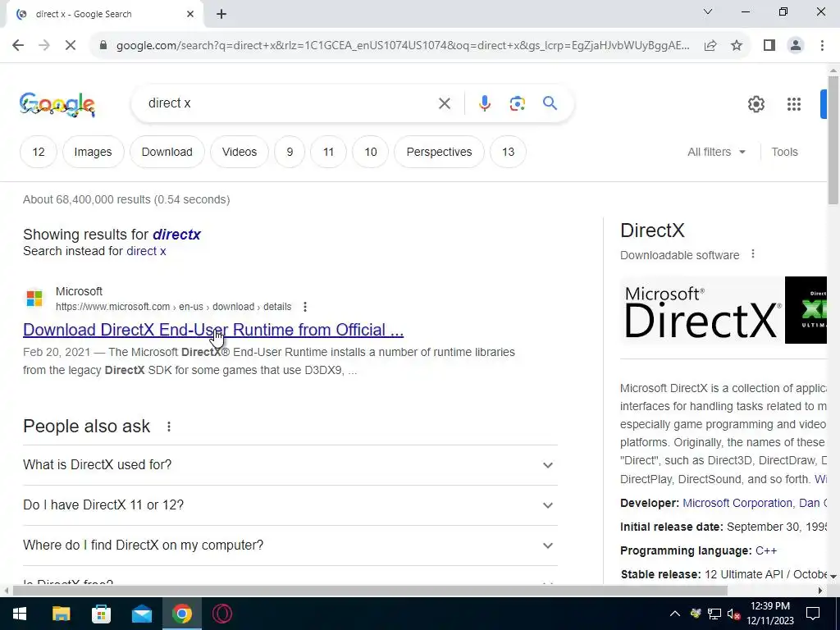This screenshot has width=840, height=630.
Task: Click the site info lock icon
Action: (x=103, y=45)
